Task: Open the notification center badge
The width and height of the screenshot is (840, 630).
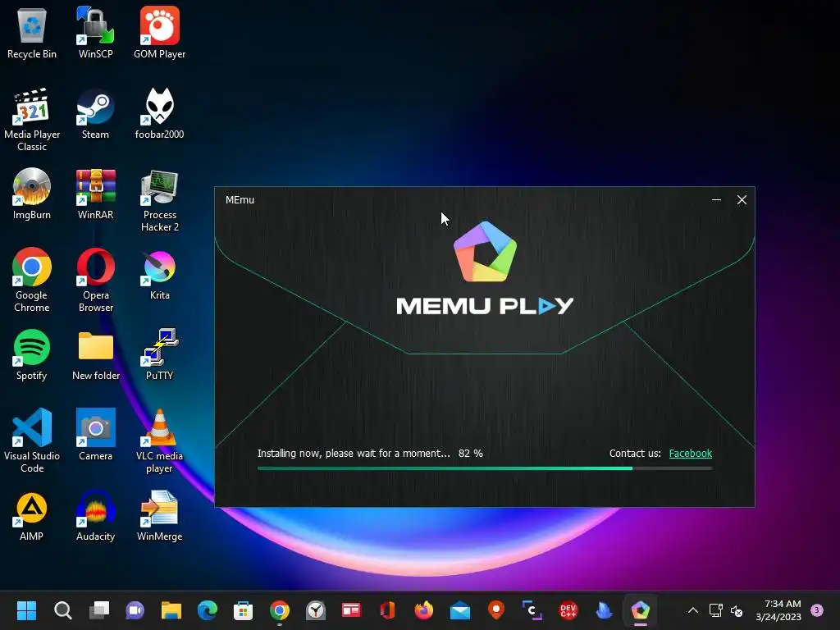Action: [817, 609]
